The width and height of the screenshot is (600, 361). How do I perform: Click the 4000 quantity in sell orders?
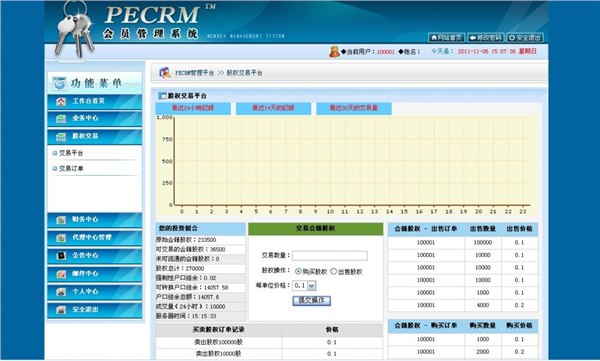[483, 305]
